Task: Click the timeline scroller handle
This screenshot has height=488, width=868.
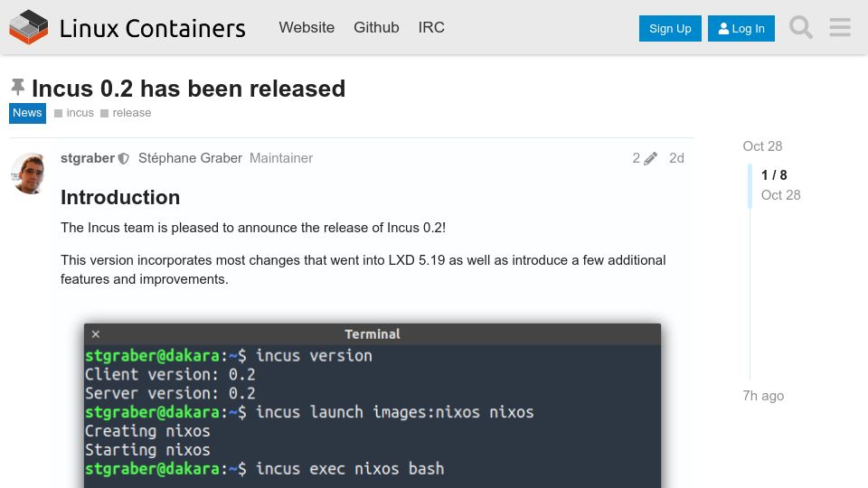Action: click(750, 186)
